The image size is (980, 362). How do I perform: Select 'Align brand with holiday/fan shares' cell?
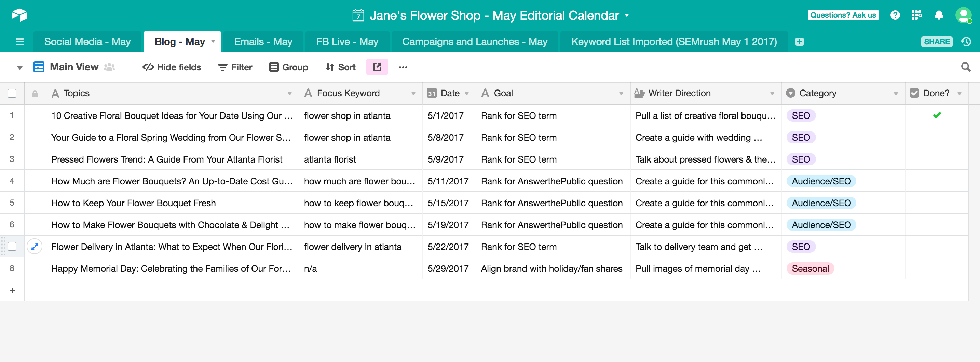pyautogui.click(x=553, y=268)
